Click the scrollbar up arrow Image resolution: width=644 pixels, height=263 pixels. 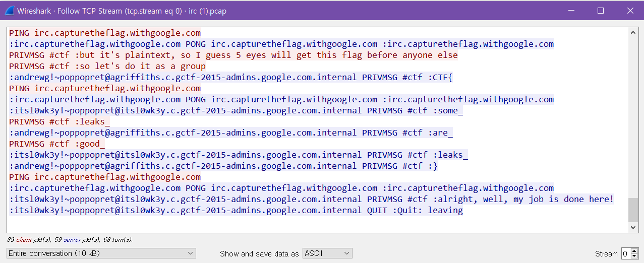(x=633, y=32)
